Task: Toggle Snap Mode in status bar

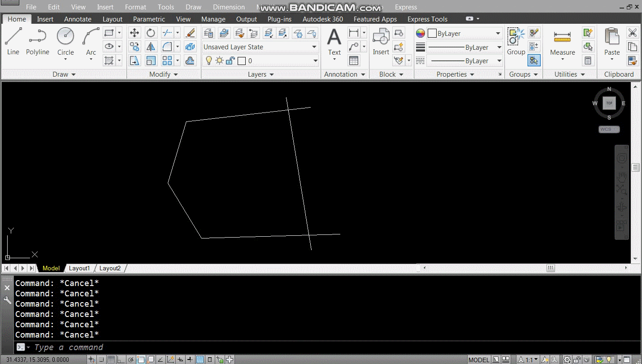Action: [x=101, y=360]
